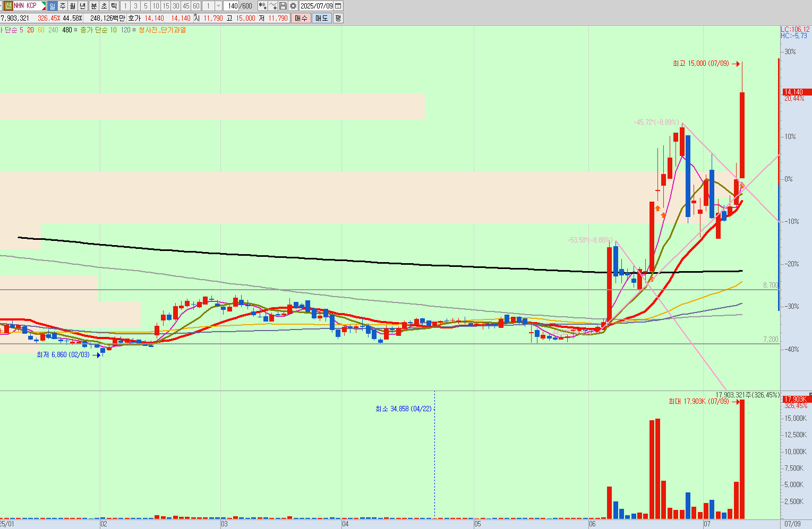Click the 140 candle count field
812x529 pixels.
tap(231, 6)
